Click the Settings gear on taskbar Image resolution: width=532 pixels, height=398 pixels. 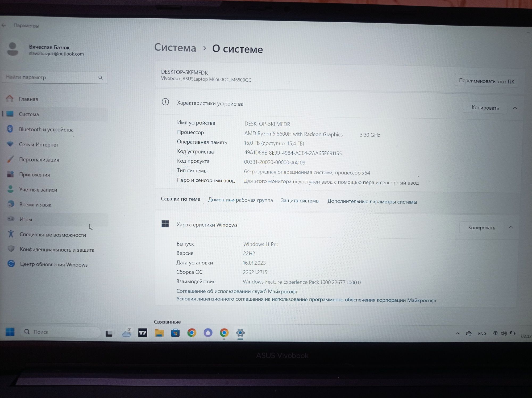pyautogui.click(x=240, y=333)
